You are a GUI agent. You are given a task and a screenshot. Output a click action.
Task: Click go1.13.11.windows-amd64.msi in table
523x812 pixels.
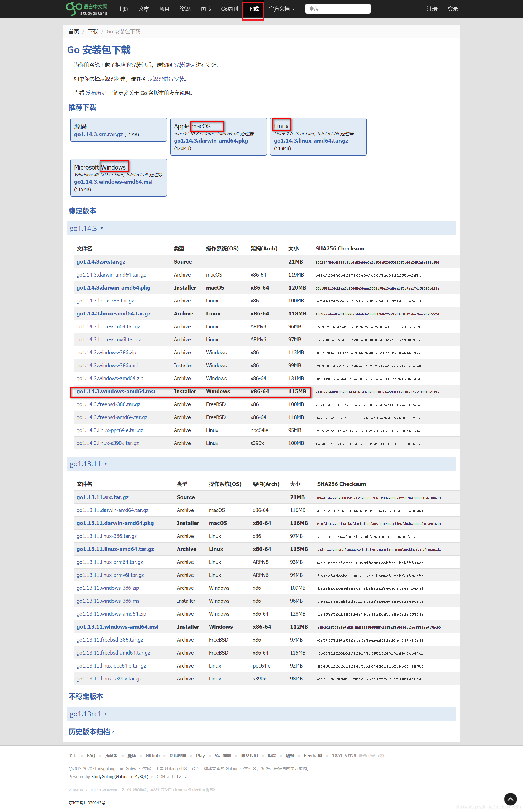tap(117, 626)
